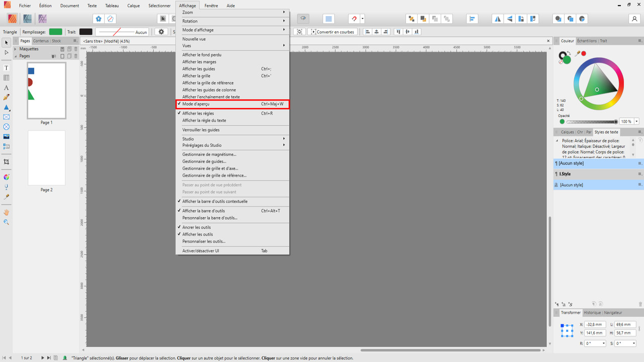Viewport: 644px width, 362px height.
Task: Open the Fichier menu
Action: (x=25, y=6)
